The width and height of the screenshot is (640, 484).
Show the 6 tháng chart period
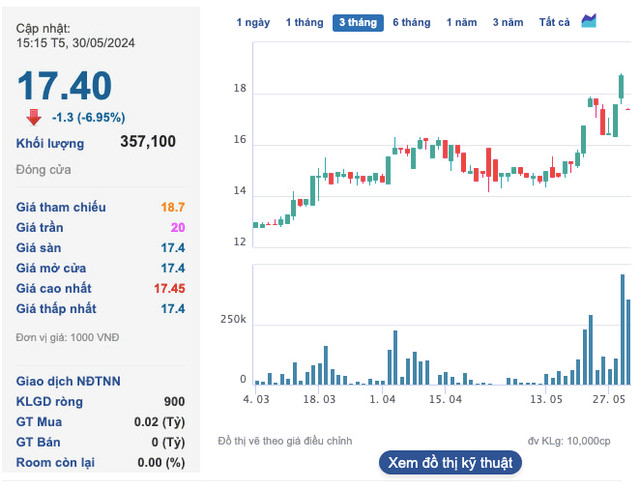[411, 22]
